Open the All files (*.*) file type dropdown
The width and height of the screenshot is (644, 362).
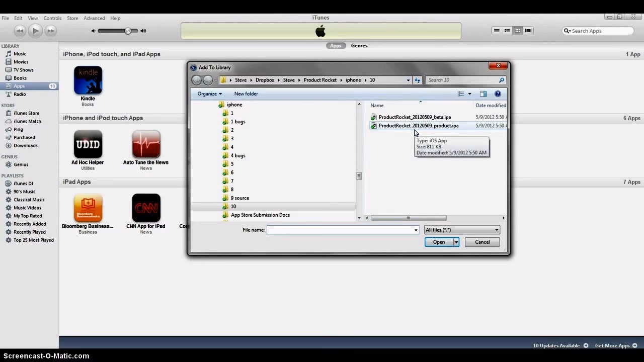461,229
